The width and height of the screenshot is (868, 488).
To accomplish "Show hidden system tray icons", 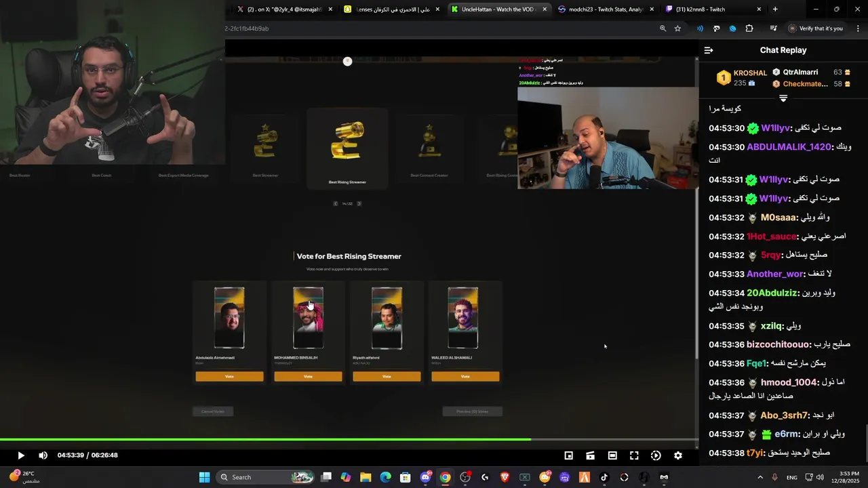I will pyautogui.click(x=759, y=477).
